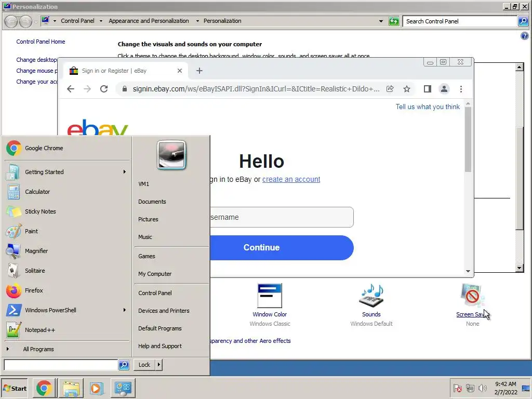This screenshot has height=399, width=532.
Task: Click Chrome icon in the taskbar
Action: (45, 388)
